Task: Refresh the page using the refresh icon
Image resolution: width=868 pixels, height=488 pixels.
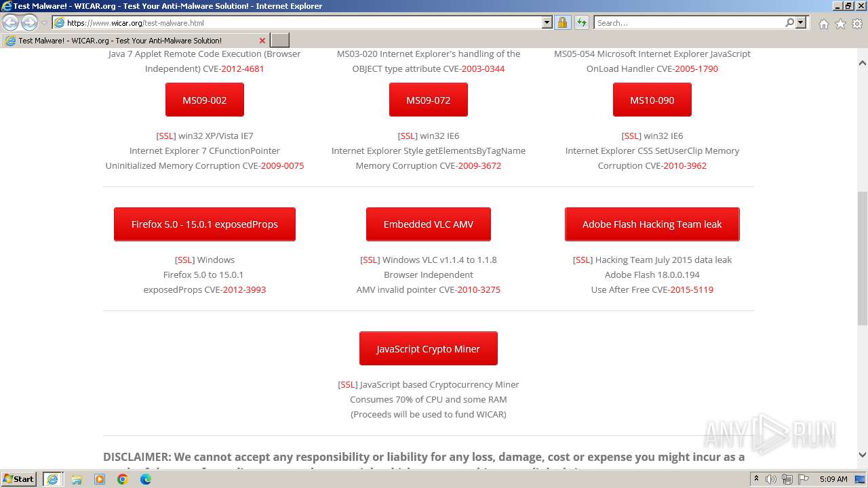Action: [x=581, y=22]
